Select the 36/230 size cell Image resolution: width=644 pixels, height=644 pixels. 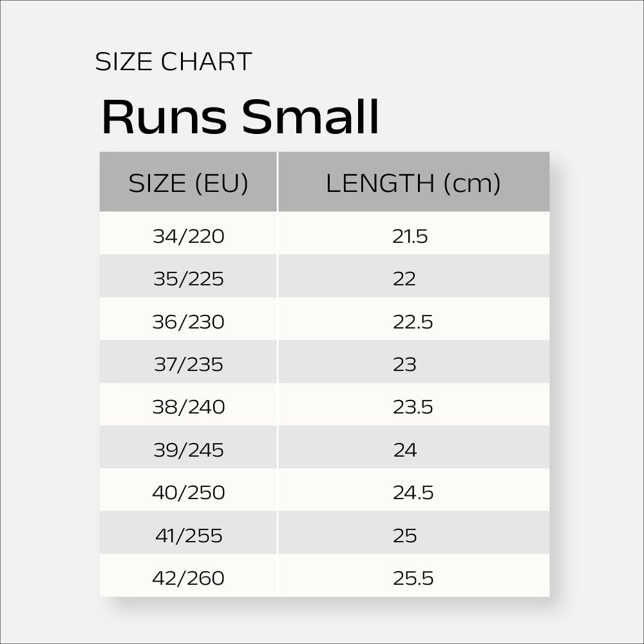[x=188, y=321]
